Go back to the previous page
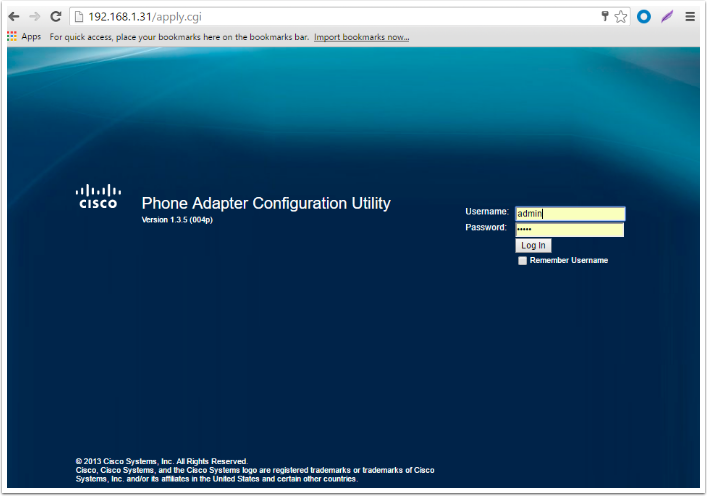This screenshot has height=496, width=707. click(x=14, y=17)
